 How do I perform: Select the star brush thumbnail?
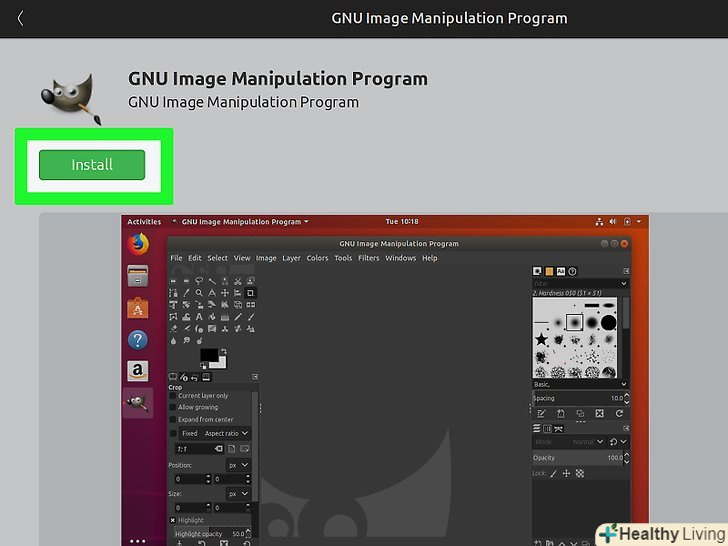point(541,340)
